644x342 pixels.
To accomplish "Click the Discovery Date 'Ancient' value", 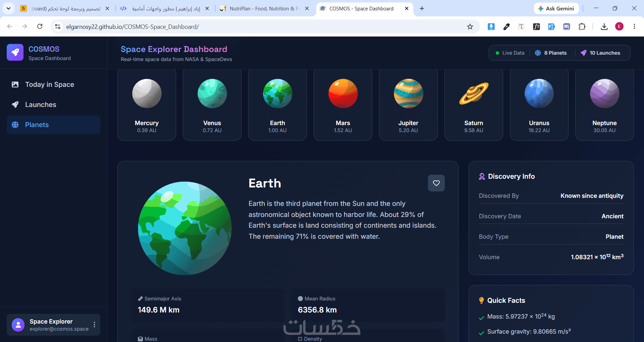I will [612, 216].
